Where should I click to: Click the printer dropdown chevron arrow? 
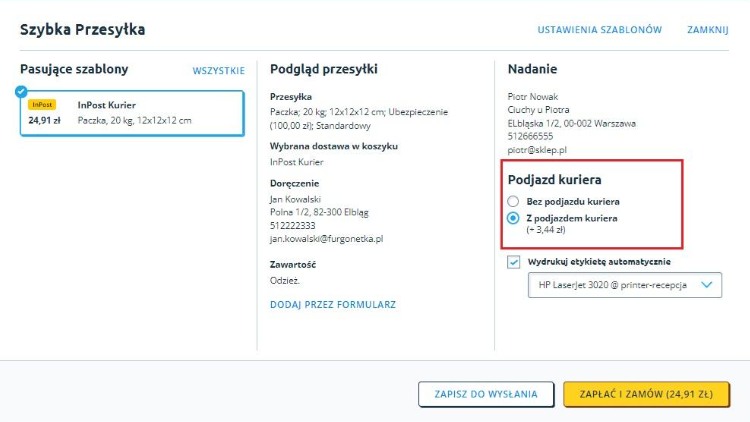[707, 286]
